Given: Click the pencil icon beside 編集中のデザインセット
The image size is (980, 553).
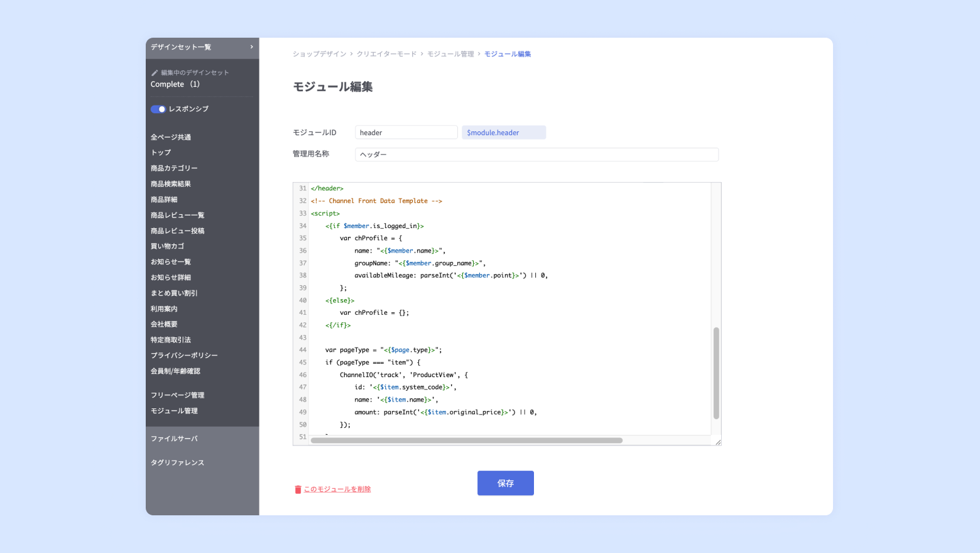Looking at the screenshot, I should 155,73.
